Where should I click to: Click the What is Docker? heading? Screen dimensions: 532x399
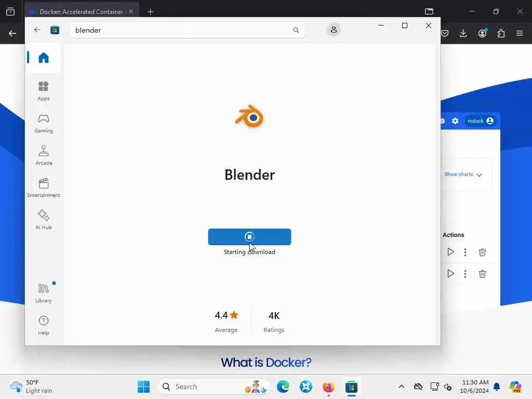266,363
